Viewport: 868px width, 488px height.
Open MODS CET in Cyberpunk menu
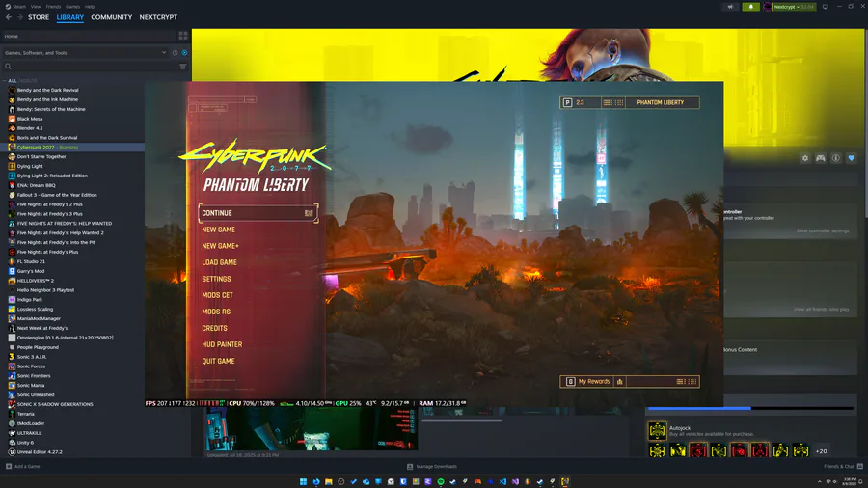[x=217, y=295]
